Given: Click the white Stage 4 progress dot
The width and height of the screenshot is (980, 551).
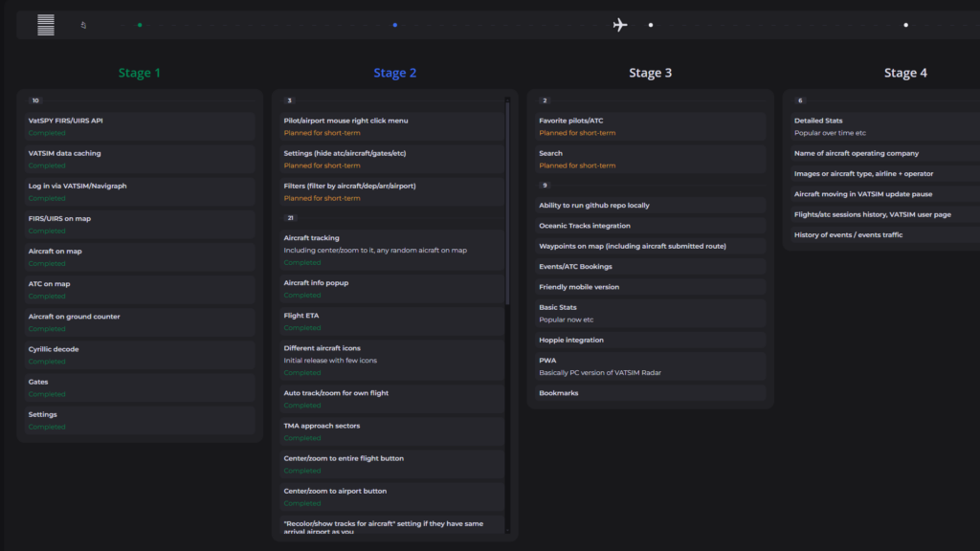Looking at the screenshot, I should pyautogui.click(x=905, y=25).
